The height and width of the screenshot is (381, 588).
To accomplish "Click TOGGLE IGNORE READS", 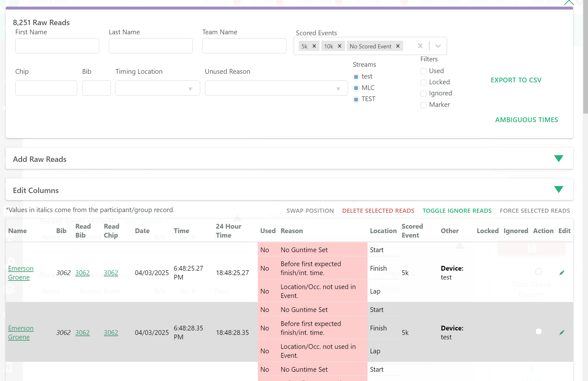I will pyautogui.click(x=457, y=211).
